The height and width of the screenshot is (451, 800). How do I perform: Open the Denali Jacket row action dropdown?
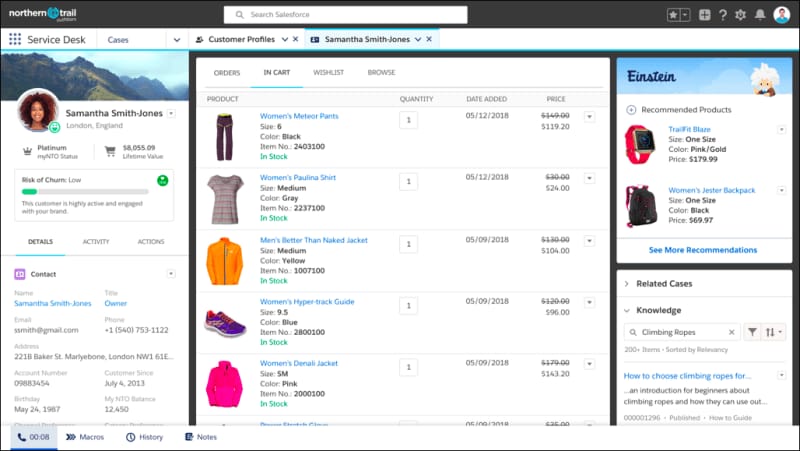(x=589, y=364)
